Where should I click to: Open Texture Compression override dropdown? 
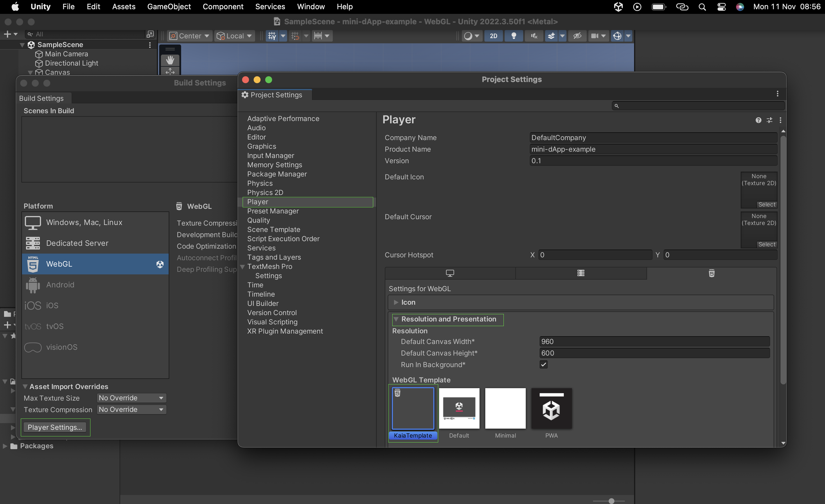(x=131, y=410)
